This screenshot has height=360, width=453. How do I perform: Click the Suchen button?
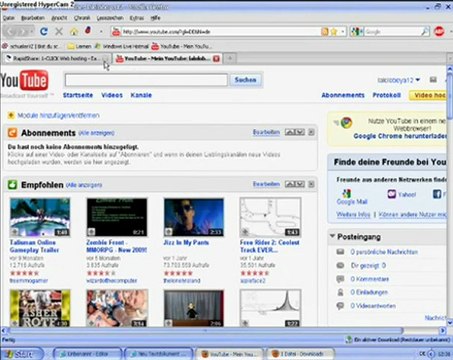click(245, 80)
